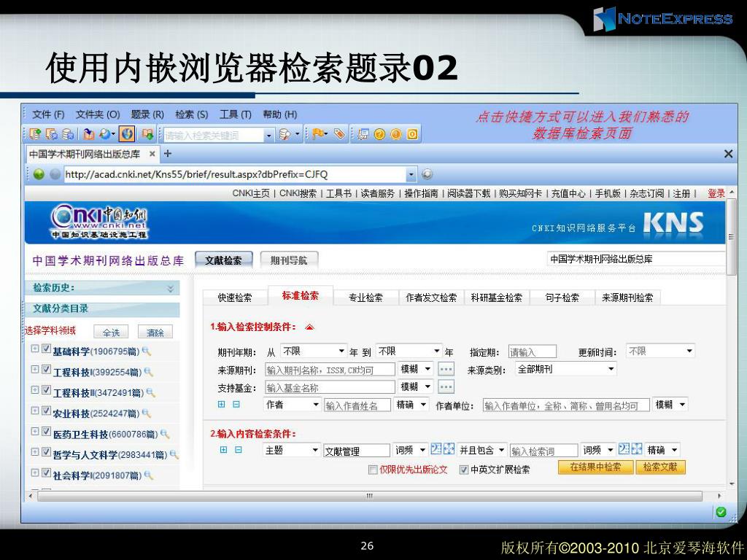Click the orange flag toolbar icon
This screenshot has height=560, width=747.
point(318,134)
